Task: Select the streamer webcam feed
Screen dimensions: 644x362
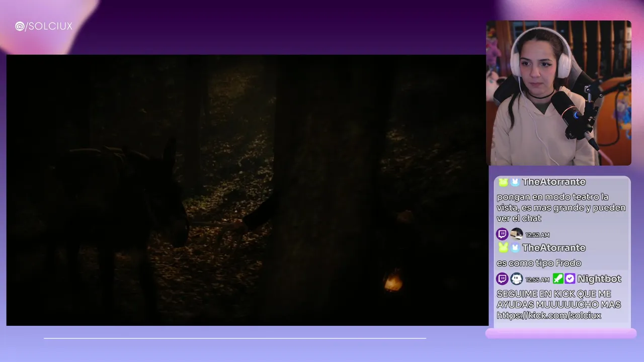Action: pos(558,93)
